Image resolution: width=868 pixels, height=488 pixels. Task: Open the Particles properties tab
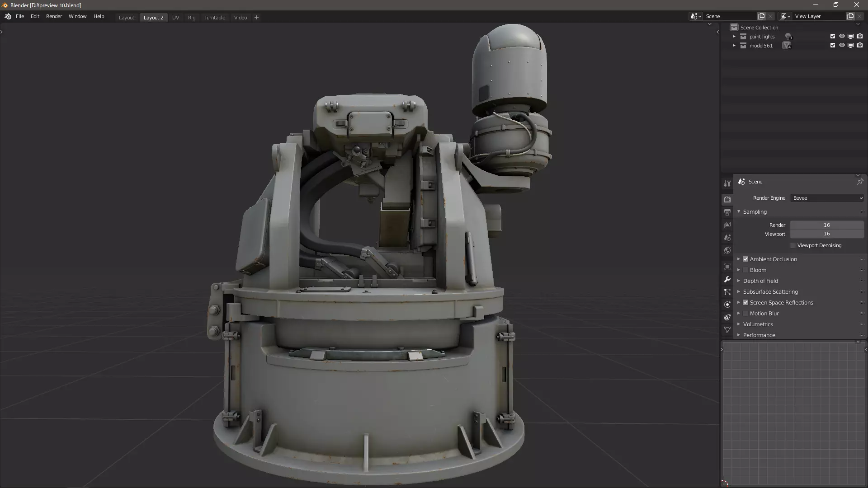[727, 292]
